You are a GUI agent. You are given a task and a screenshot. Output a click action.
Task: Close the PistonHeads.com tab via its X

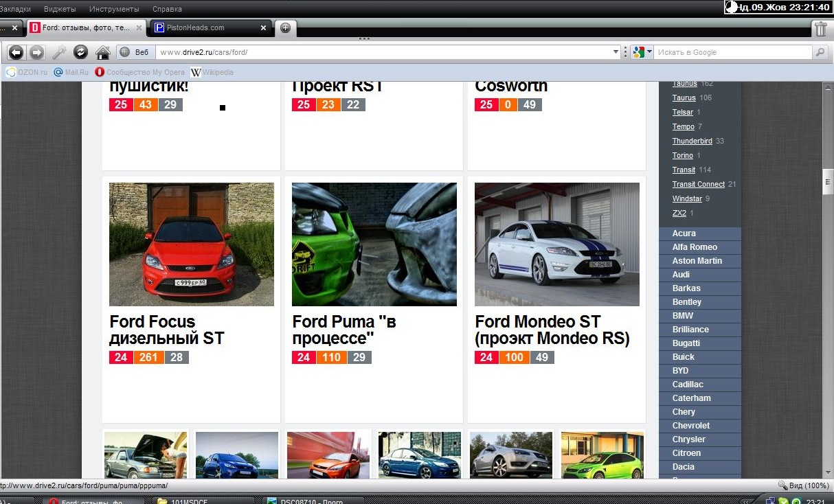pos(263,28)
